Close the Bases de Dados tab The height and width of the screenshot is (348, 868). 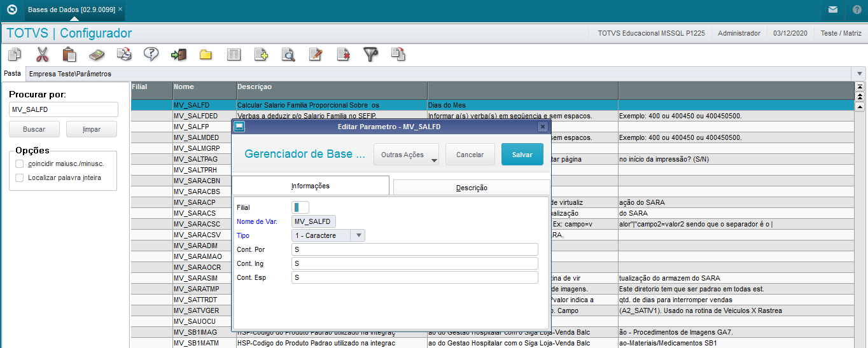point(121,10)
